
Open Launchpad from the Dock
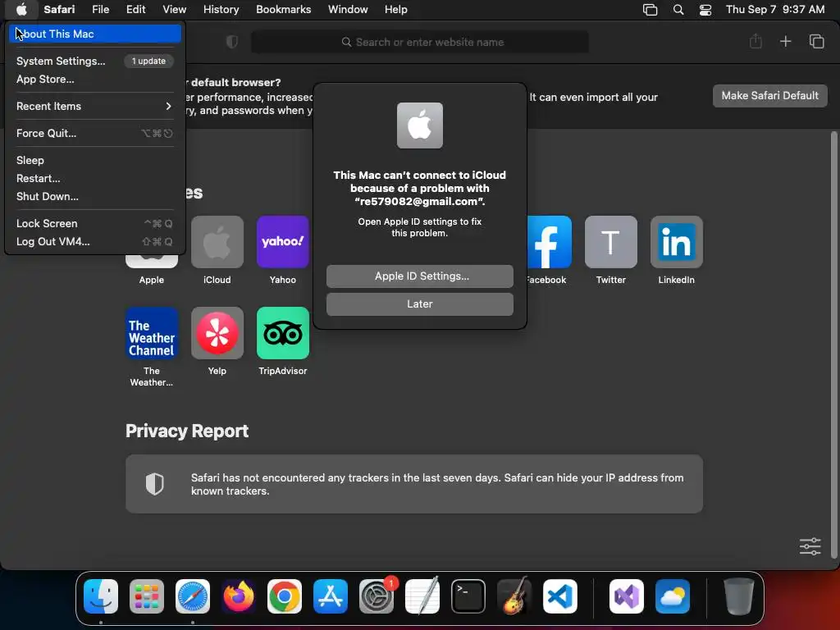click(147, 596)
